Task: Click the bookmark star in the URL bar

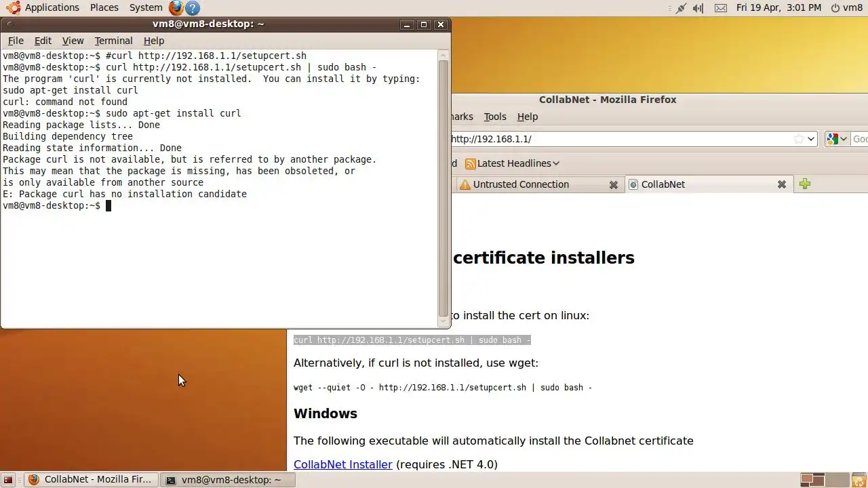Action: tap(799, 139)
